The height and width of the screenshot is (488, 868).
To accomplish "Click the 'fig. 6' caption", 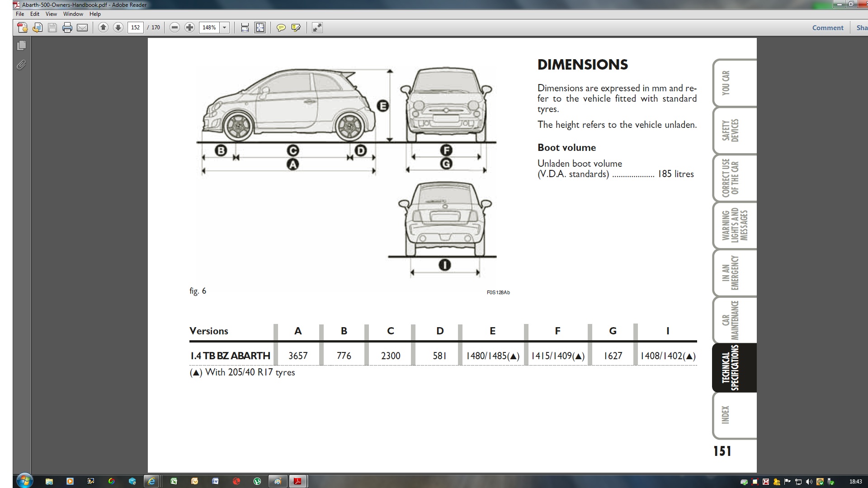I will 198,291.
